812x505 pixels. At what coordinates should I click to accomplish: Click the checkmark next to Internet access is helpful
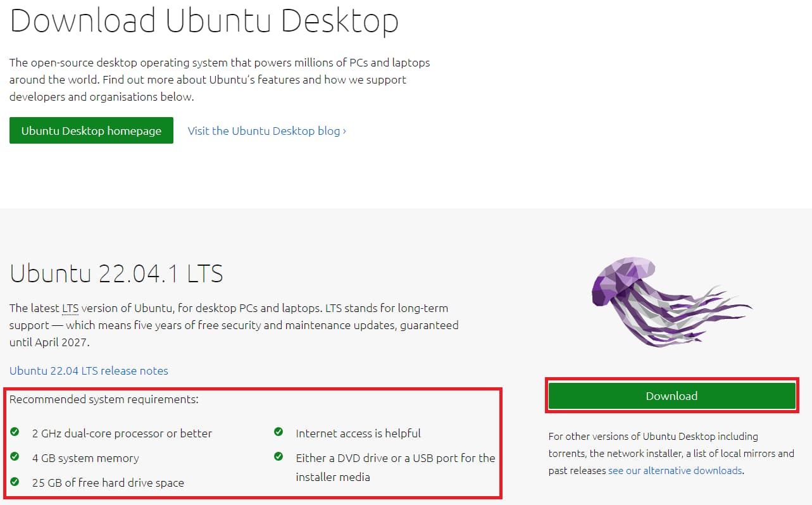pos(278,431)
